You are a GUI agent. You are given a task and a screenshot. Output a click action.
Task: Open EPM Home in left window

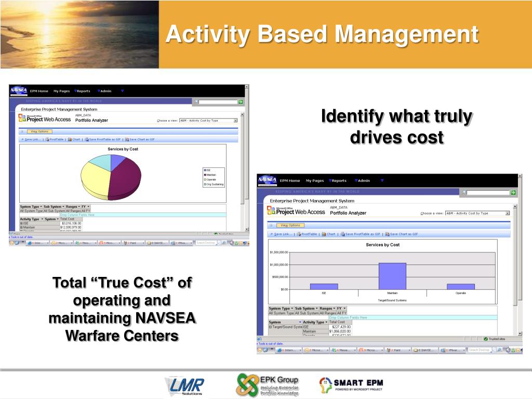point(39,91)
